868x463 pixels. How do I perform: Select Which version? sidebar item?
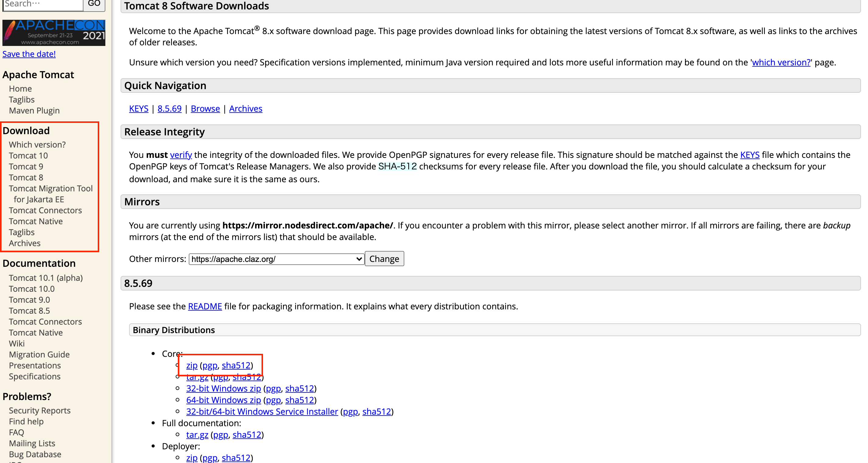(37, 144)
